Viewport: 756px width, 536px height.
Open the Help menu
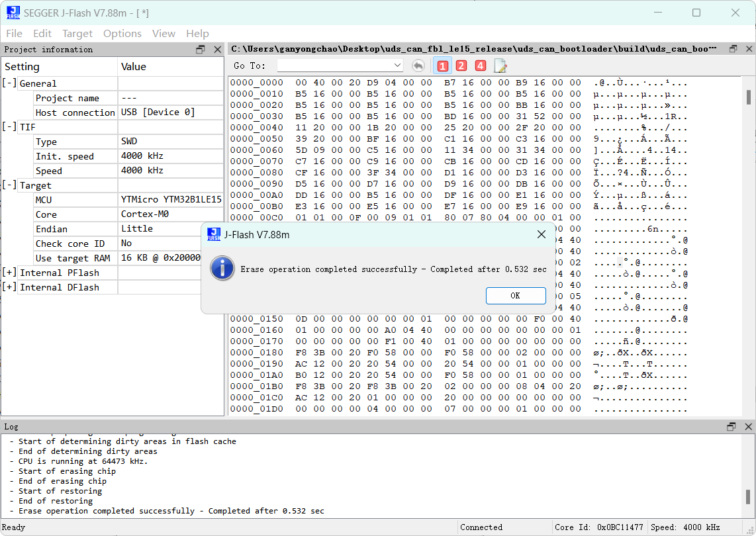[197, 33]
